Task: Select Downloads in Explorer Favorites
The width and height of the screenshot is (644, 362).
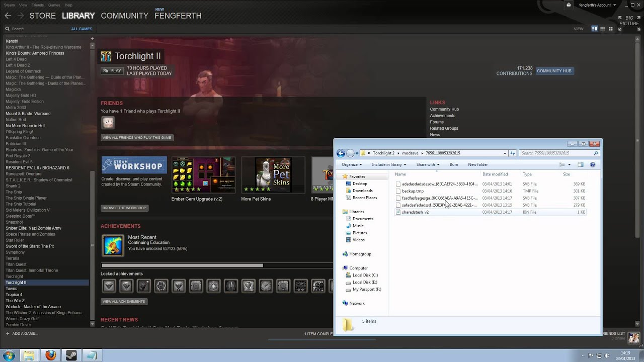Action: [x=363, y=191]
